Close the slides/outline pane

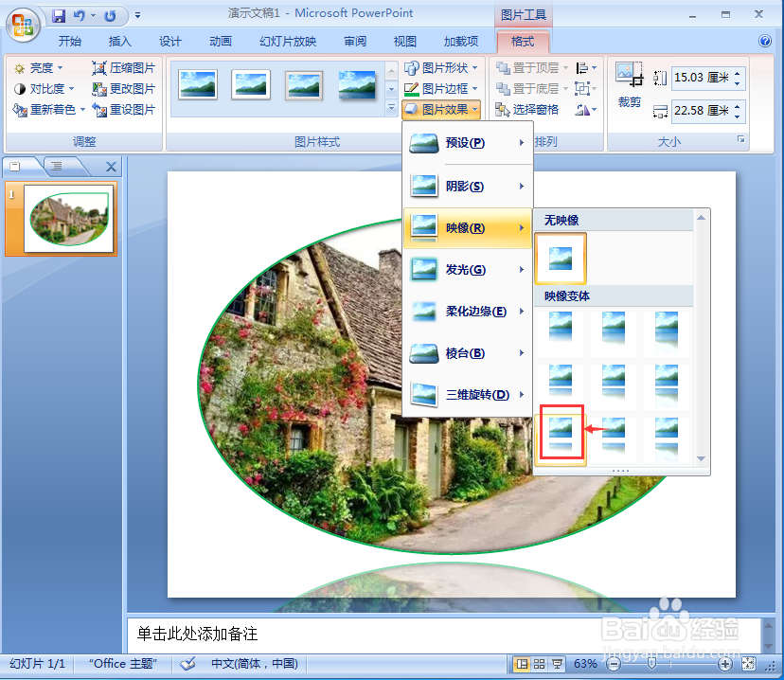(111, 167)
